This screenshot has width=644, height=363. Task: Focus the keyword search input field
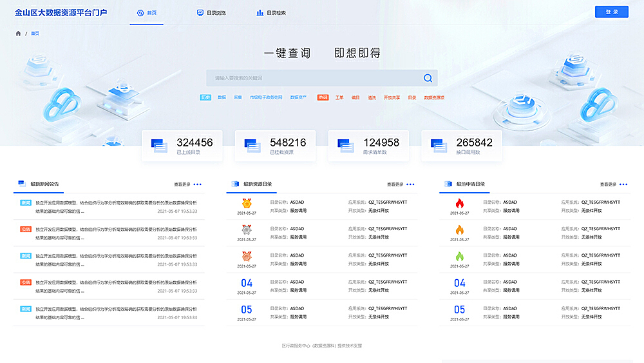pos(316,78)
